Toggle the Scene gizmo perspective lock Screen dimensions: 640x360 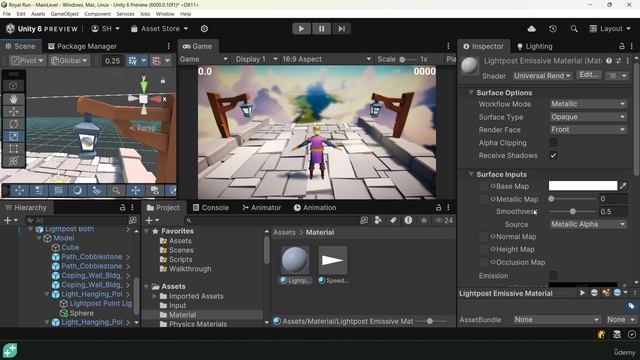click(163, 80)
